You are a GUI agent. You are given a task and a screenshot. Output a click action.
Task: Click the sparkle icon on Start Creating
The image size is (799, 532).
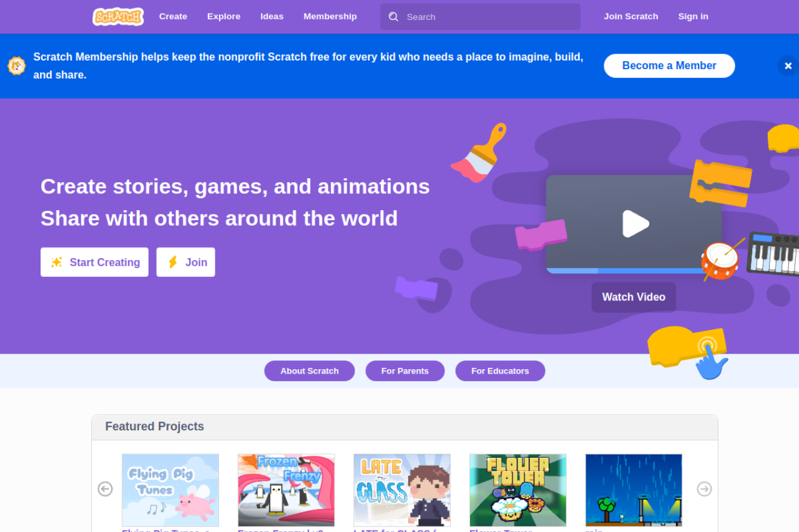(x=57, y=262)
